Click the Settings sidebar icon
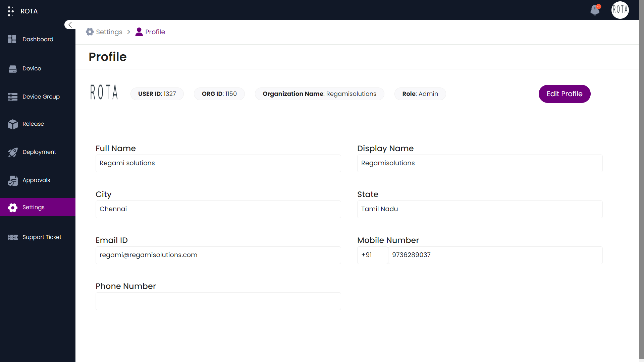The width and height of the screenshot is (644, 362). pos(13,207)
